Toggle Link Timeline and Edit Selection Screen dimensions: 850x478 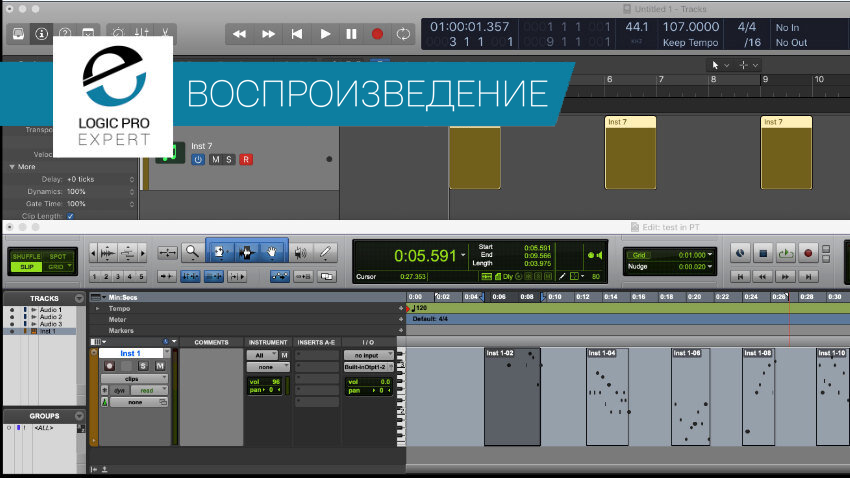[190, 276]
